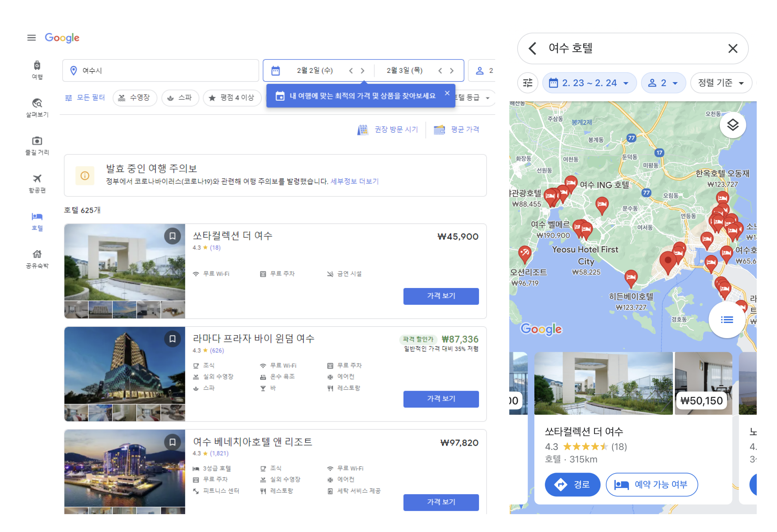This screenshot has height=532, width=777.
Task: Move check-in date 2월 2일 forward one day
Action: 363,70
